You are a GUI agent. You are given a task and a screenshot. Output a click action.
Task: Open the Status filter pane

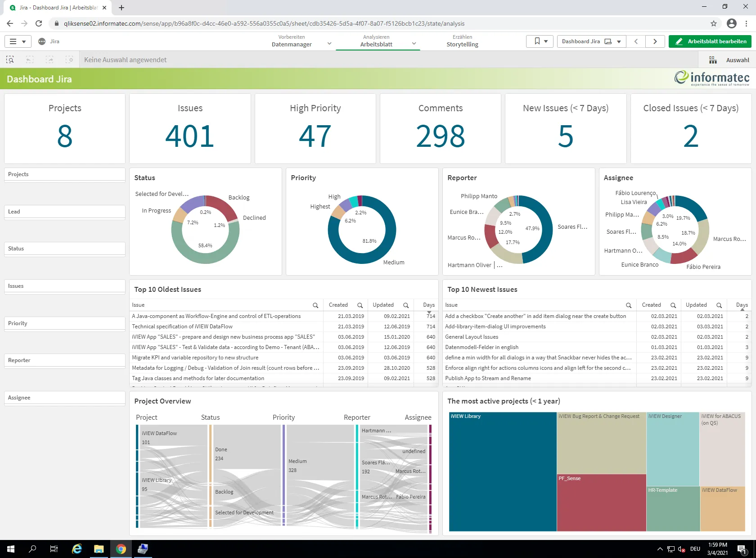[65, 249]
